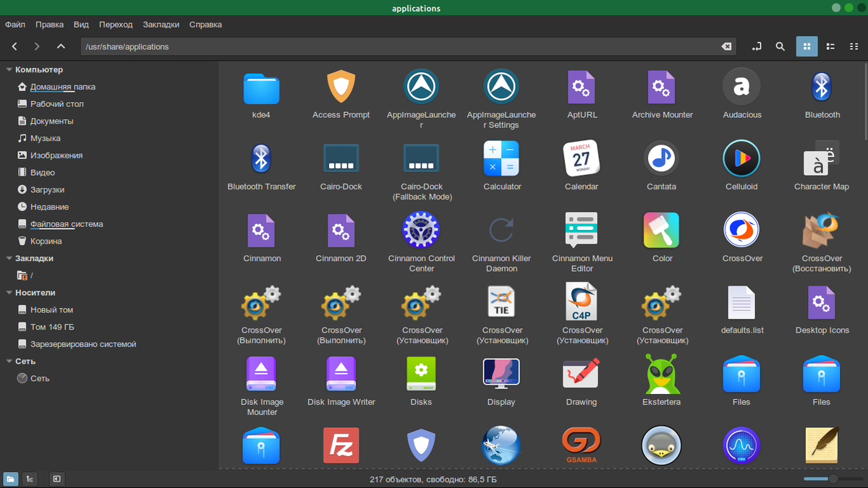This screenshot has height=488, width=868.
Task: Open the Вид menu
Action: 81,25
